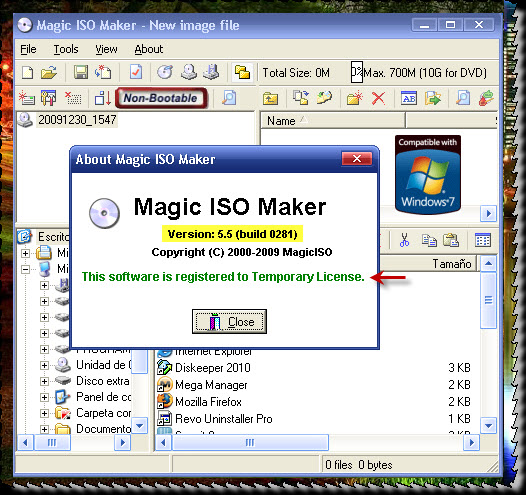This screenshot has height=495, width=526.
Task: Click the 0 files 0 bytes status
Action: click(x=359, y=465)
